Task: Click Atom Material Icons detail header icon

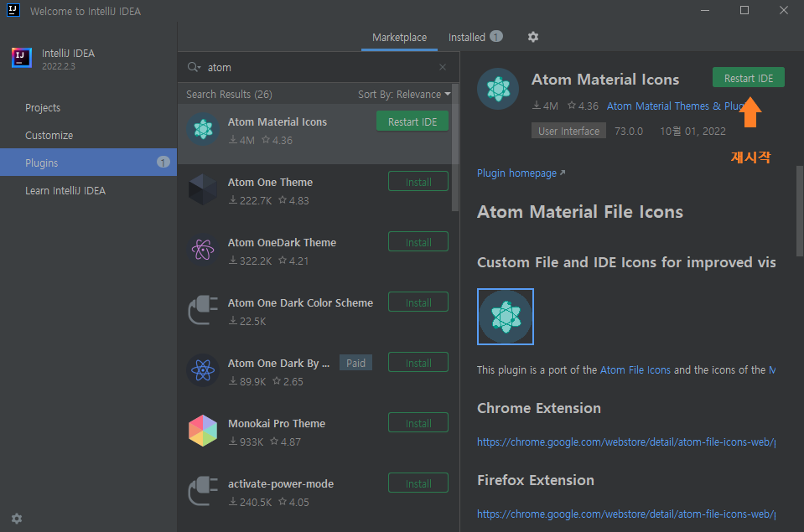Action: [498, 89]
